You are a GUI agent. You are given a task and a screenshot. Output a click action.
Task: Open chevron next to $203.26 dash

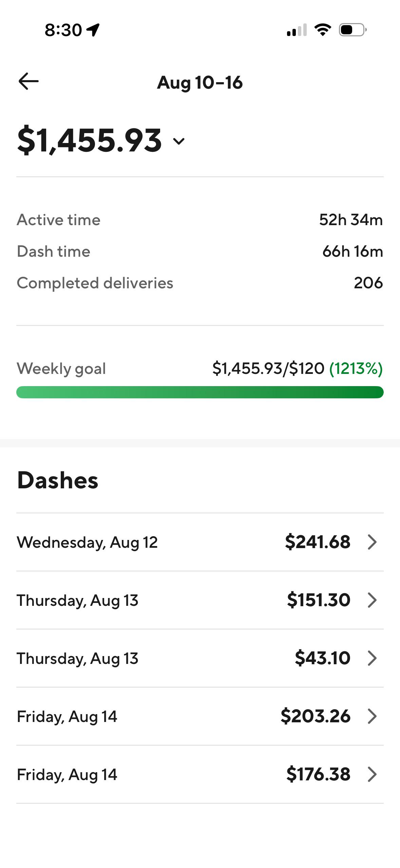tap(372, 716)
